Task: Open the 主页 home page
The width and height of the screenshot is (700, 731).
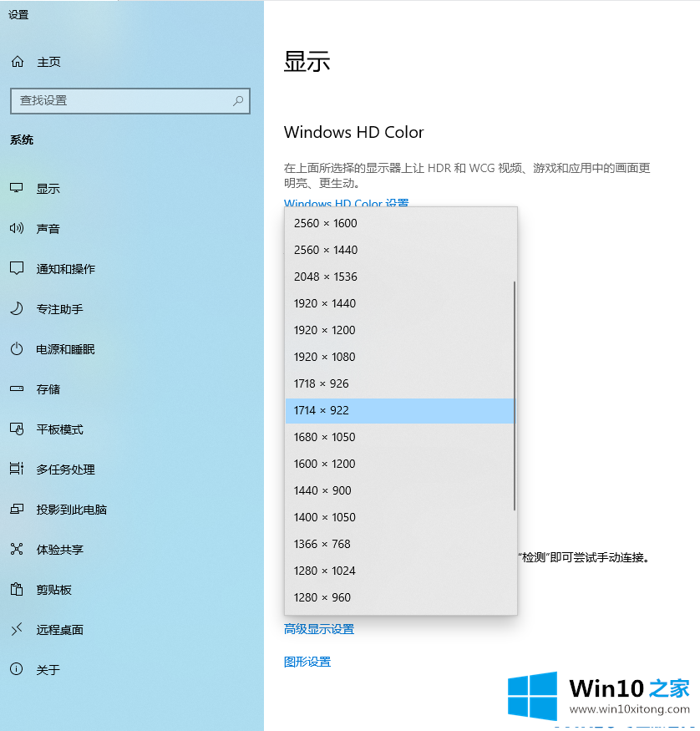Action: click(48, 62)
